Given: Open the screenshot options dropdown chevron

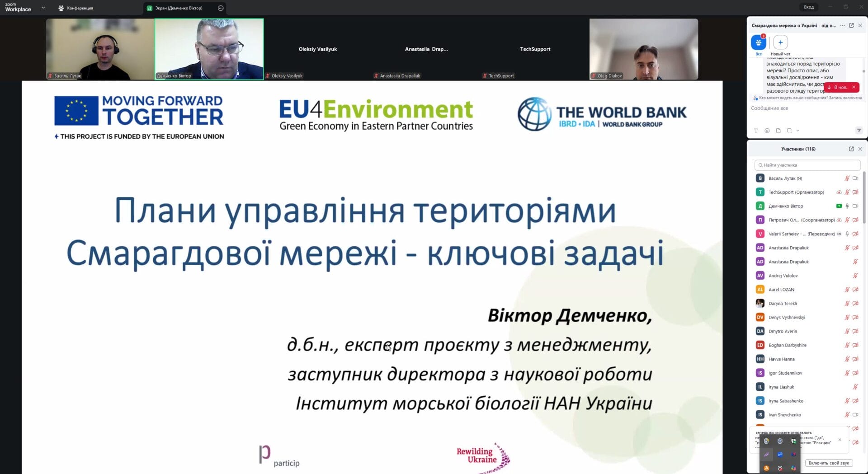Looking at the screenshot, I should 797,131.
